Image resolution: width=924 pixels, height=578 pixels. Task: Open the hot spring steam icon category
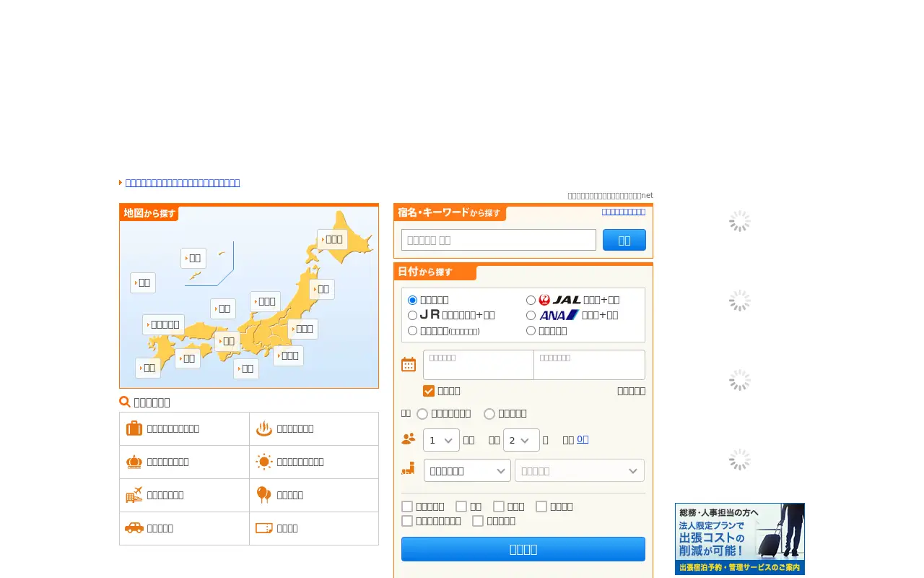tap(314, 428)
